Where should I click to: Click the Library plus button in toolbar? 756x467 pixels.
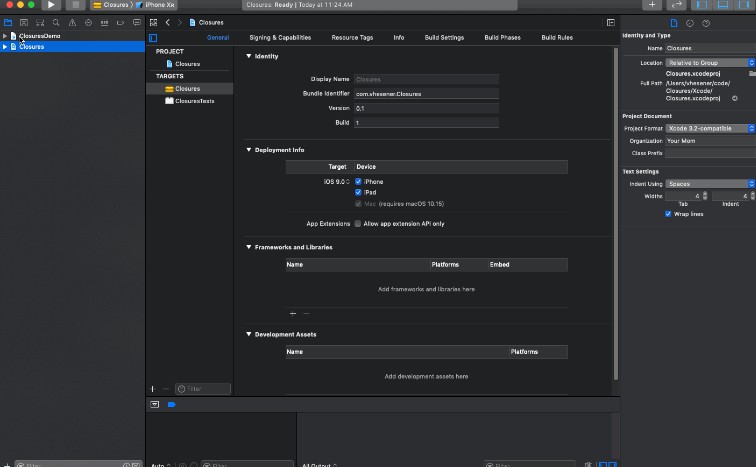[652, 5]
